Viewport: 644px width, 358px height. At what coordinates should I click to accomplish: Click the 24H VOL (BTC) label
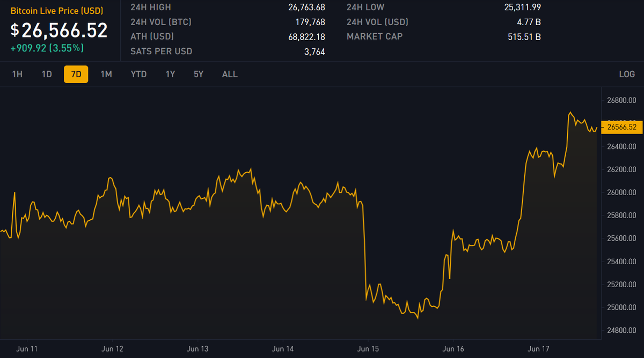[x=161, y=22]
